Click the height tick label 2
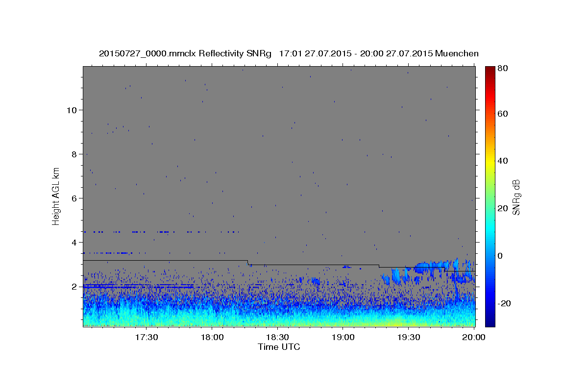 point(74,286)
